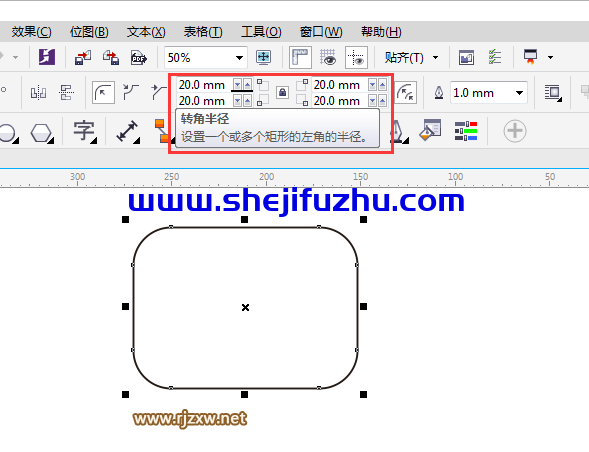Select the round corner type icon
This screenshot has width=589, height=452.
pos(103,93)
